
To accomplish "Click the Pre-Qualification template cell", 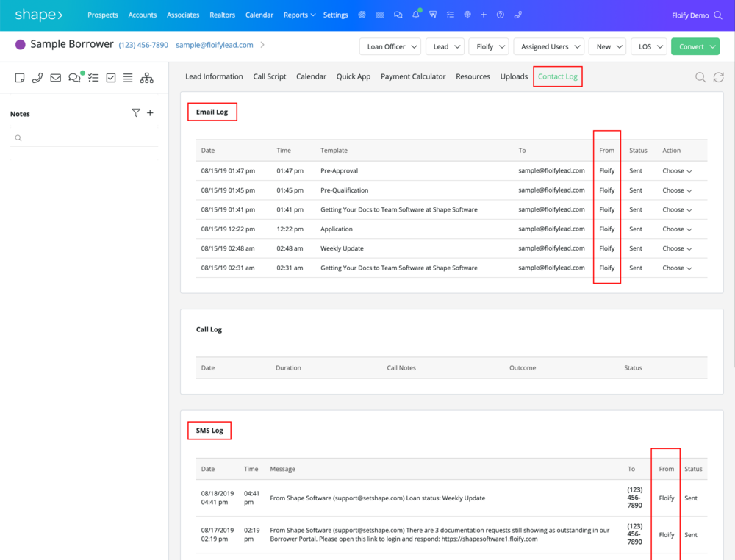I will (344, 190).
